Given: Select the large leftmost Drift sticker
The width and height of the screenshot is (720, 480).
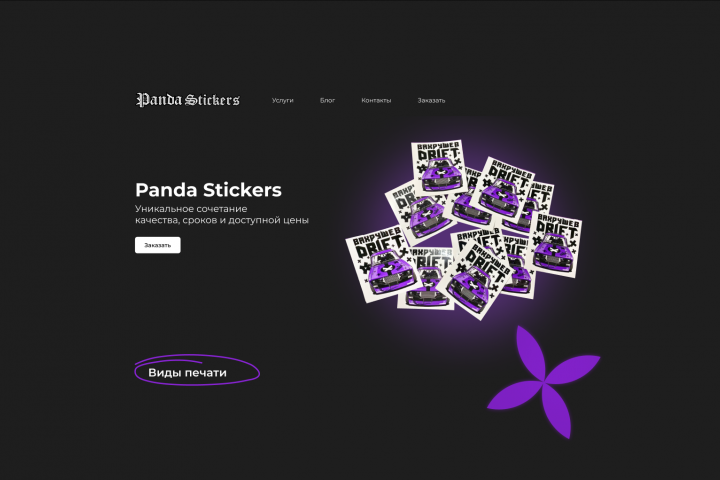Looking at the screenshot, I should pos(380,265).
